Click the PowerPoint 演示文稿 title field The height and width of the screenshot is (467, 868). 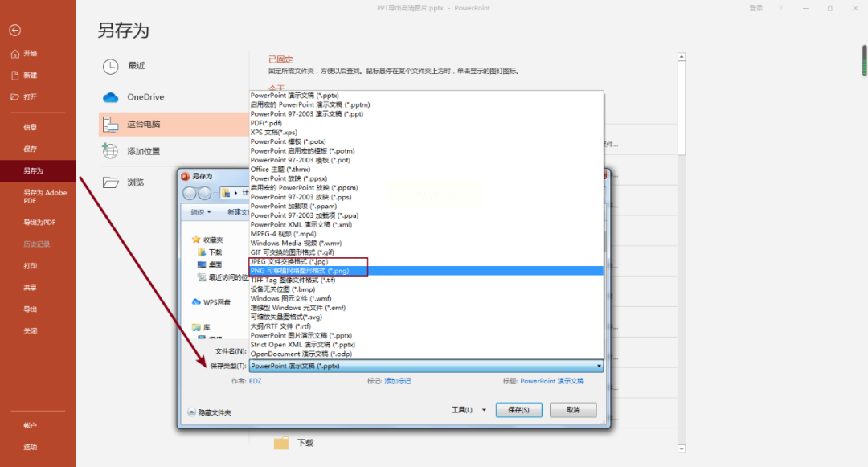552,381
